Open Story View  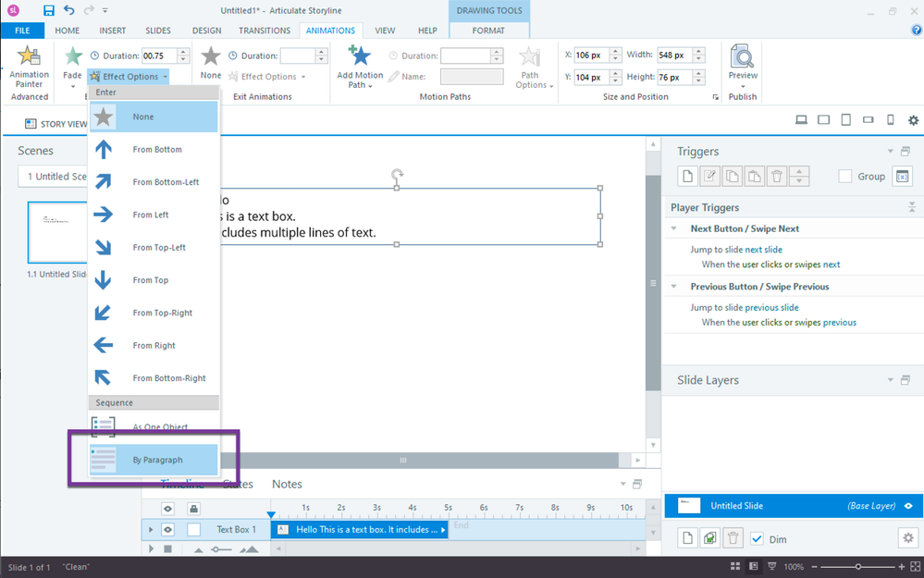(x=55, y=124)
